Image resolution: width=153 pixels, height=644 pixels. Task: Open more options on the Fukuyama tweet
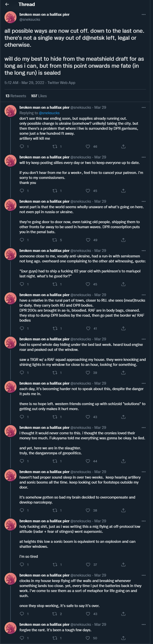coord(143,428)
